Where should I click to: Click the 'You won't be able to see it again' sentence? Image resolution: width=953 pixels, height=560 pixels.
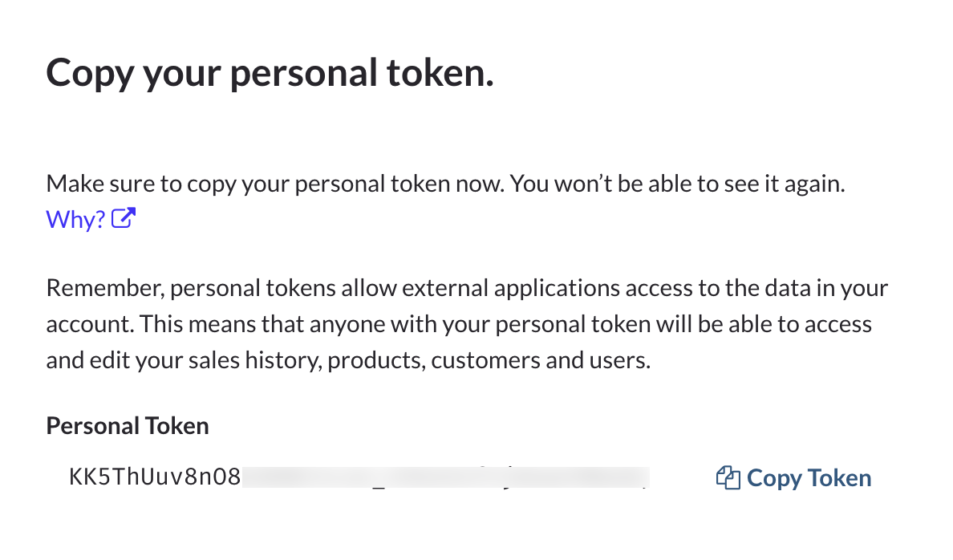click(677, 184)
